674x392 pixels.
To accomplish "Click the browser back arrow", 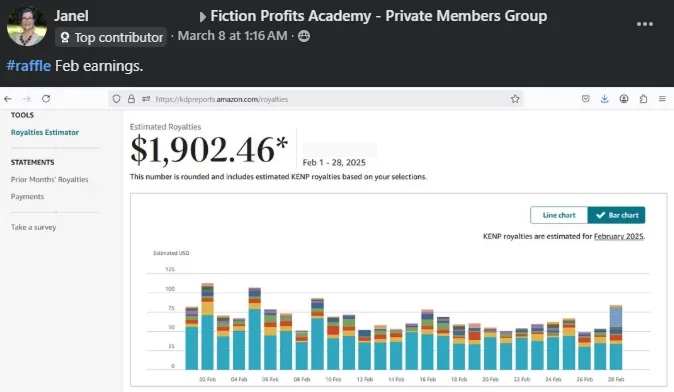I will pos(8,99).
